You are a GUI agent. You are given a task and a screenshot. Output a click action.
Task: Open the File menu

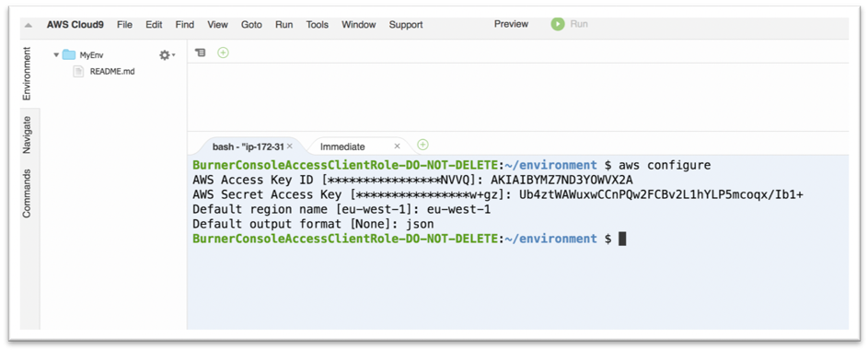[124, 25]
